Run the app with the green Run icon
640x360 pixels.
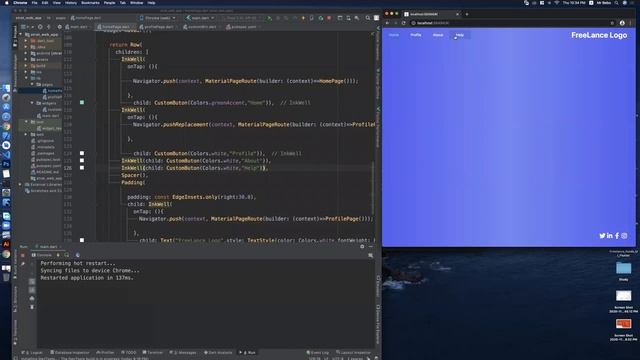269,18
